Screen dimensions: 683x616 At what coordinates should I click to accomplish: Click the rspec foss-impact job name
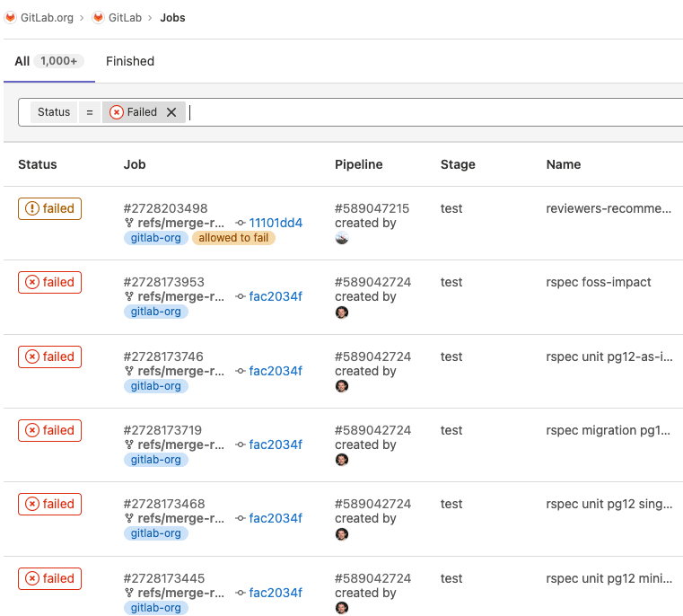pos(599,282)
